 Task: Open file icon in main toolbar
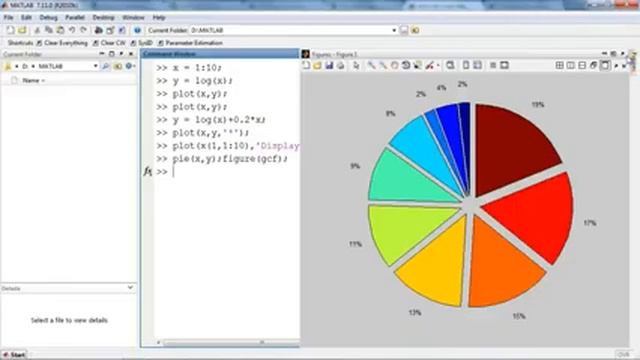pyautogui.click(x=22, y=30)
